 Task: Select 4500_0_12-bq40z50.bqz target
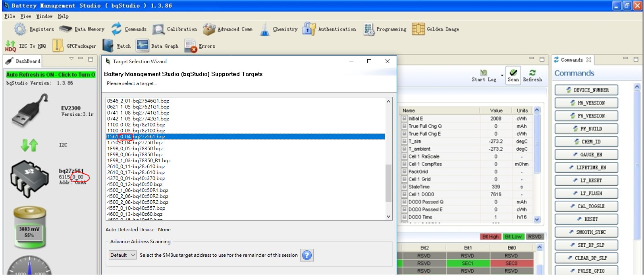pyautogui.click(x=245, y=184)
